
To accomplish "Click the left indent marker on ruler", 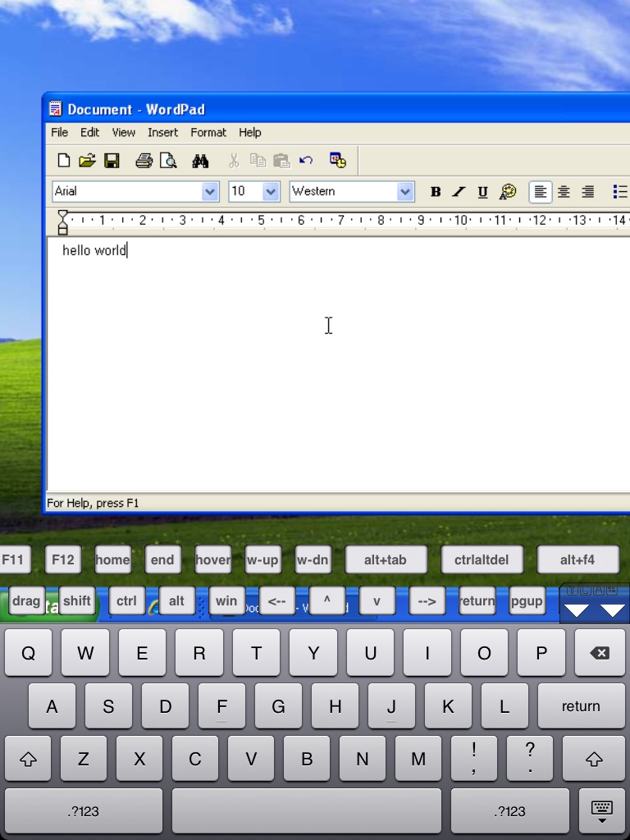I will tap(62, 226).
